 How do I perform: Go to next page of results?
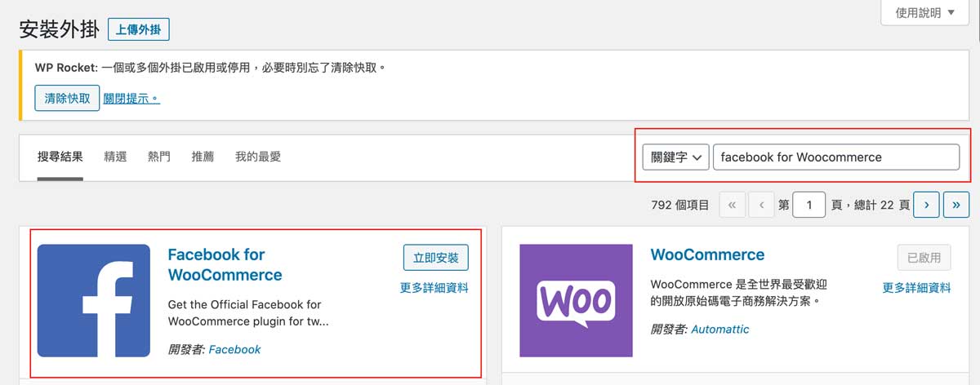click(x=926, y=205)
